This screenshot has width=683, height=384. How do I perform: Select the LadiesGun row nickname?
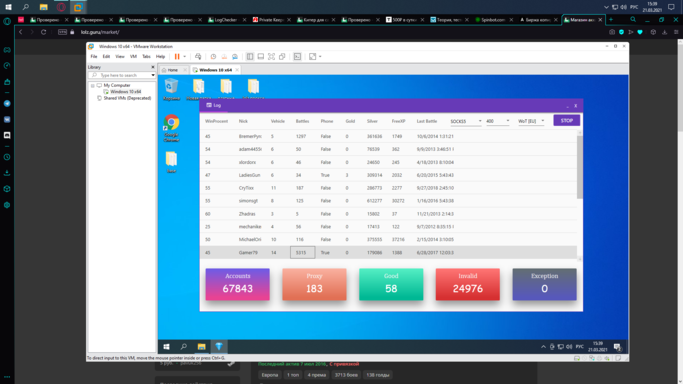pos(249,175)
